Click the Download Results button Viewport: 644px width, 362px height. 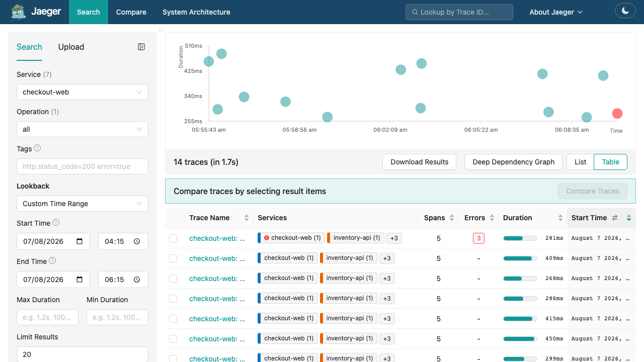(x=420, y=162)
